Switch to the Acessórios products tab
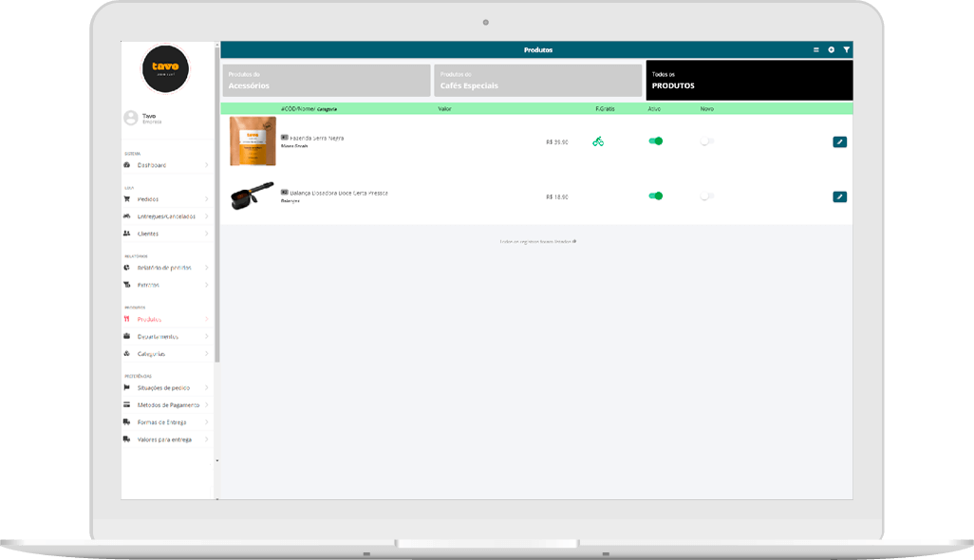The height and width of the screenshot is (560, 974). tap(327, 81)
